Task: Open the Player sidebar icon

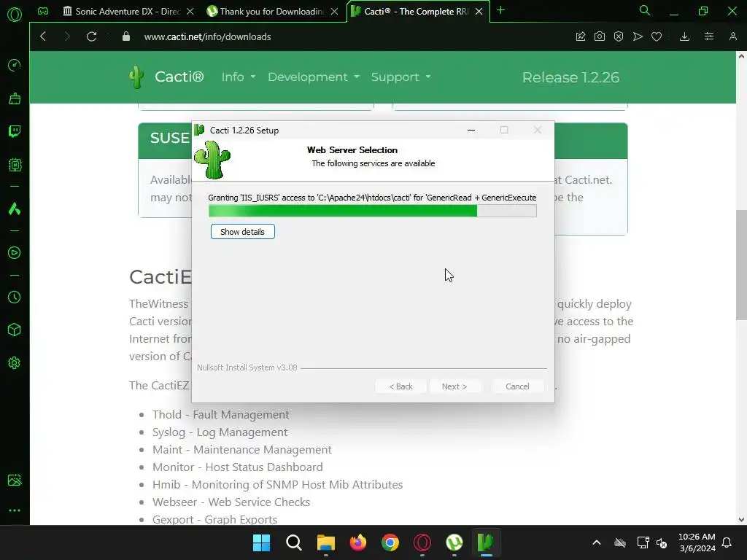Action: pos(15,253)
